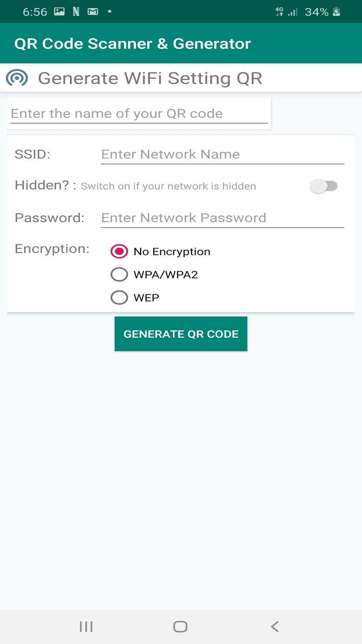Tap the clock in the status bar

[35, 11]
